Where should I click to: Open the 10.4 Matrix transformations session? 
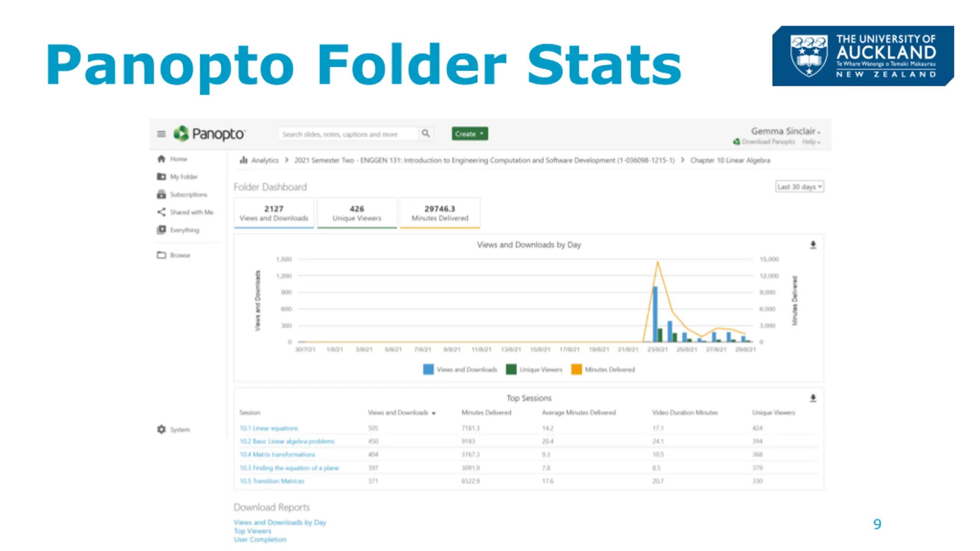click(x=277, y=455)
